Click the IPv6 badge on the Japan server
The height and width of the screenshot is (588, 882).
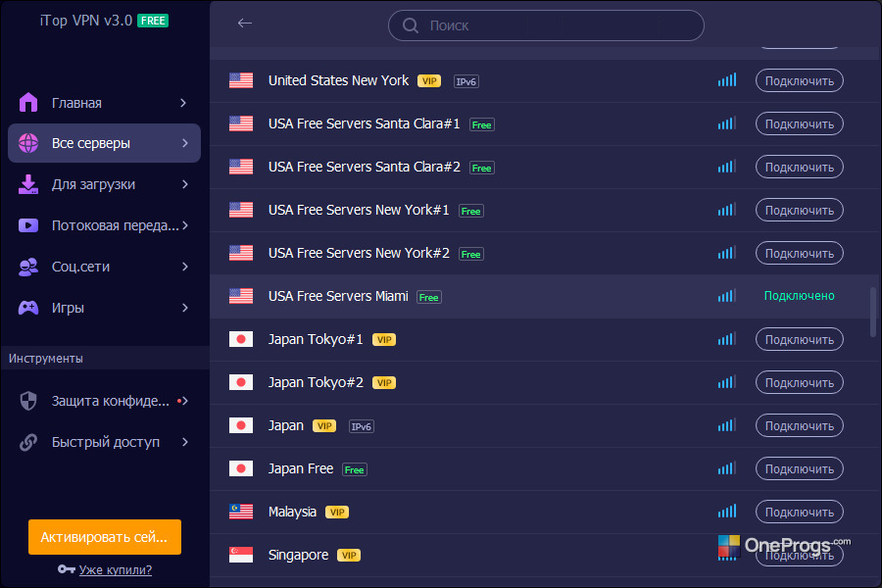pyautogui.click(x=361, y=426)
